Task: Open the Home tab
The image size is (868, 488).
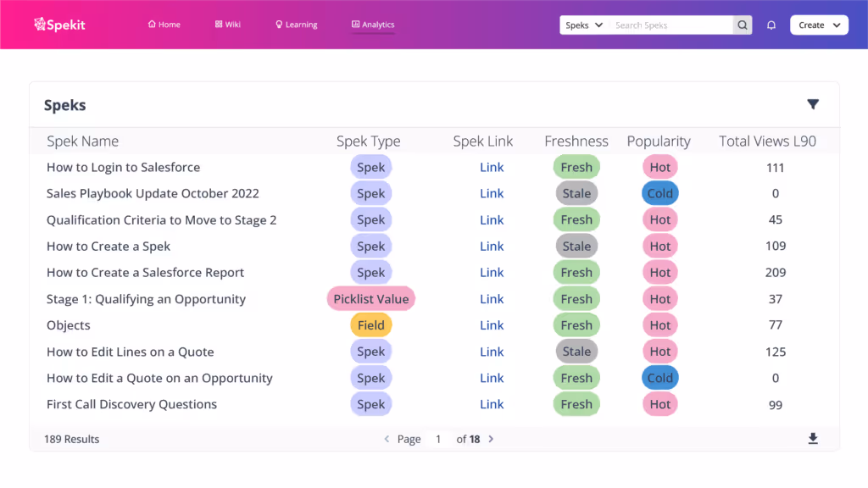Action: 164,25
